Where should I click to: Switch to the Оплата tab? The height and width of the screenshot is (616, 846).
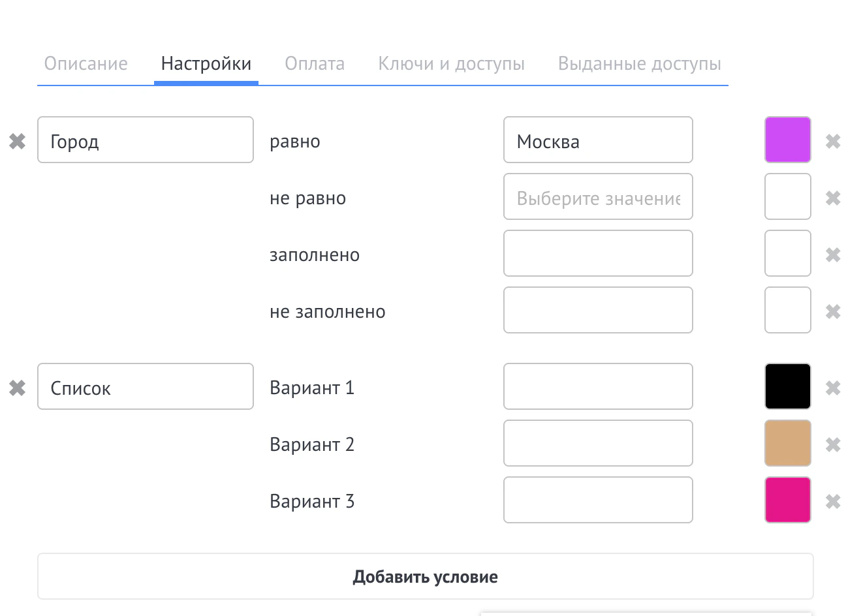point(315,64)
